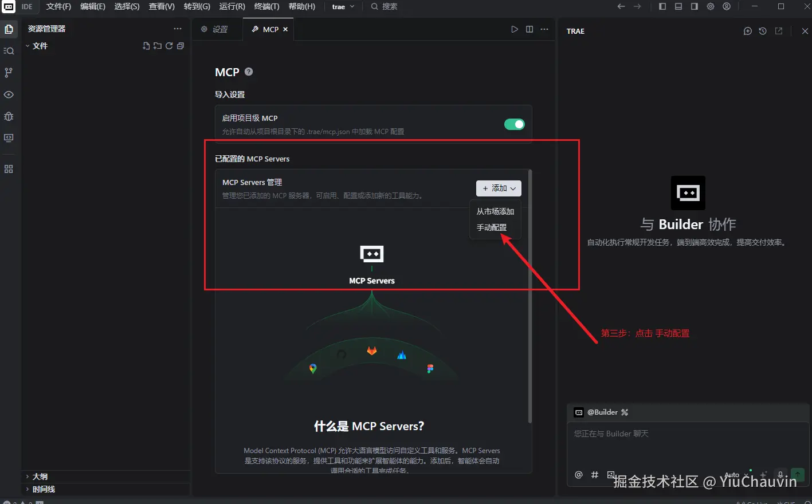This screenshot has height=504, width=812.
Task: Open the remote explorer monitor icon
Action: click(9, 138)
